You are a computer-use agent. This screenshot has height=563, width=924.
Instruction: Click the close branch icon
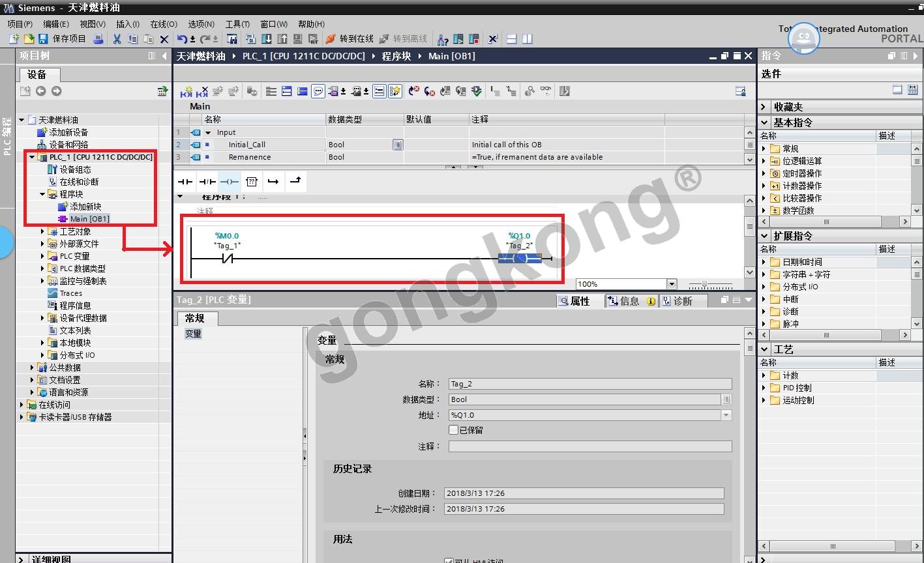point(295,181)
